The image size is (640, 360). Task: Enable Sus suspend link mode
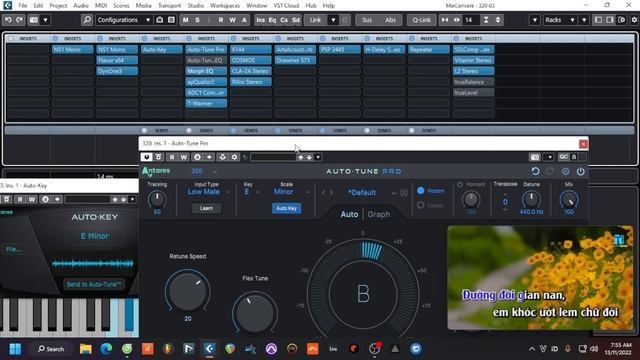(367, 20)
